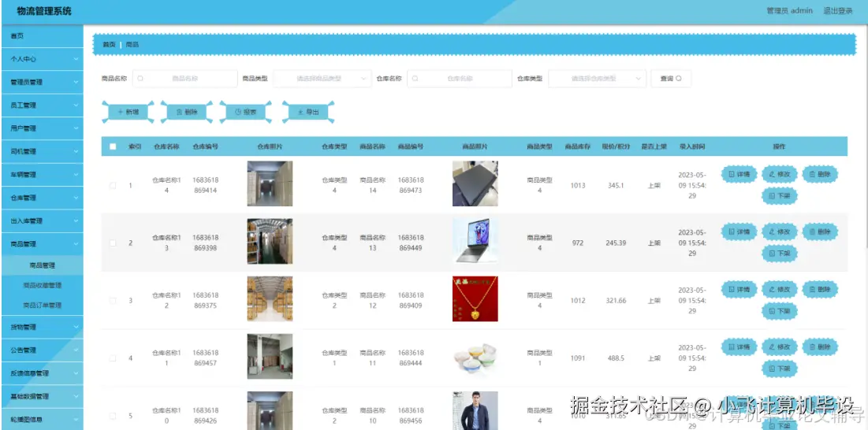Expand 仓库管理 sidebar menu
The image size is (868, 430).
(42, 198)
